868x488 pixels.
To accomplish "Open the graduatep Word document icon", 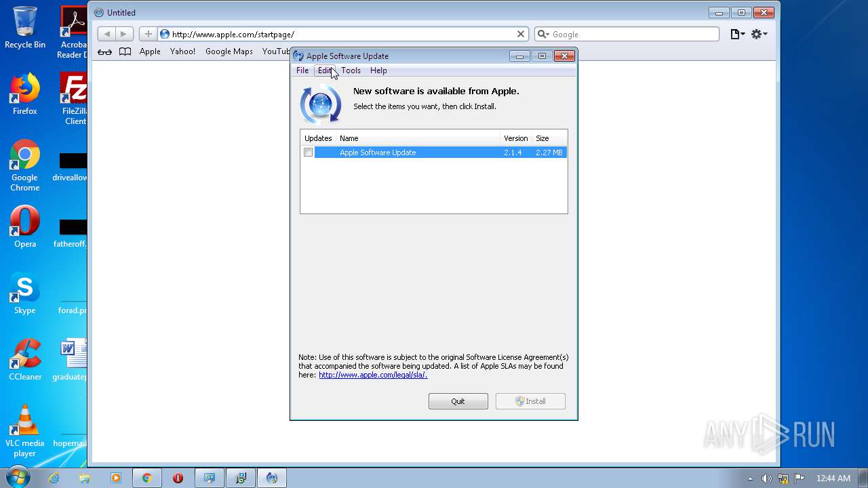I will 71,359.
